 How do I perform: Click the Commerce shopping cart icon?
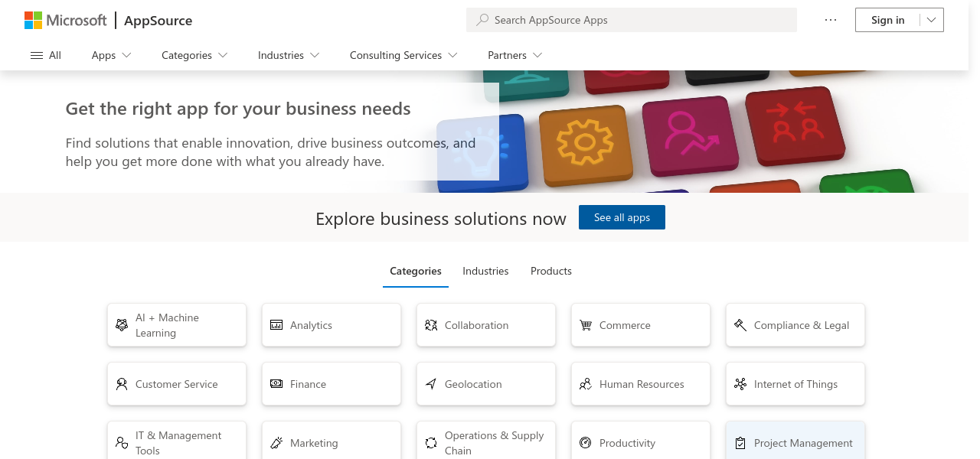(x=586, y=325)
